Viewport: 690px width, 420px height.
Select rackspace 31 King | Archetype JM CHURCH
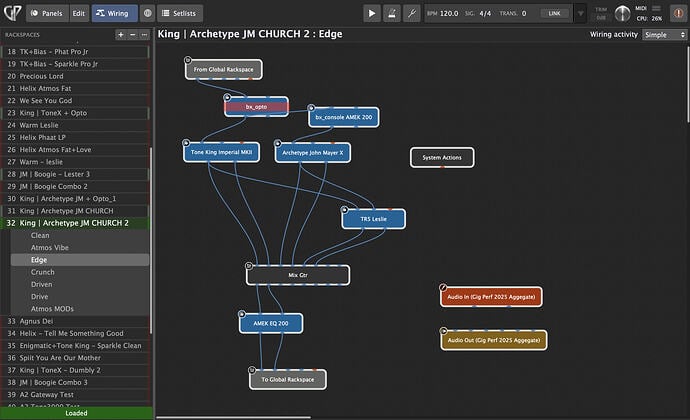tap(75, 211)
